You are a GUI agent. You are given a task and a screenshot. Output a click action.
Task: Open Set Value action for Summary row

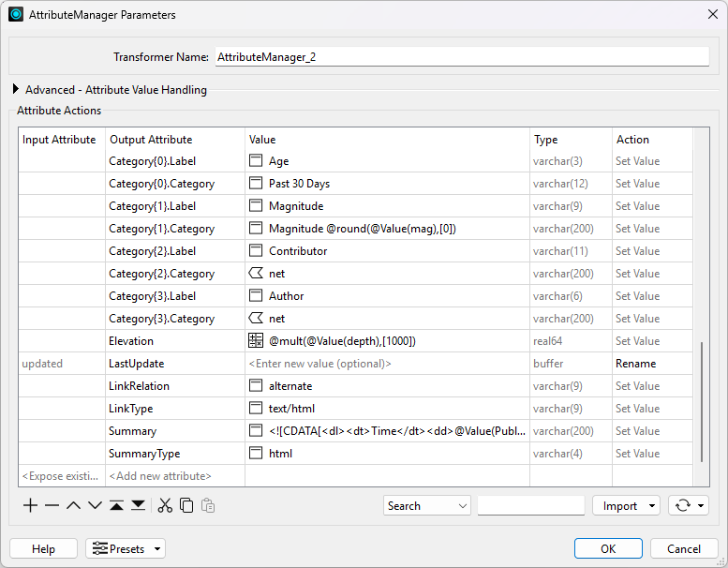[x=652, y=431]
